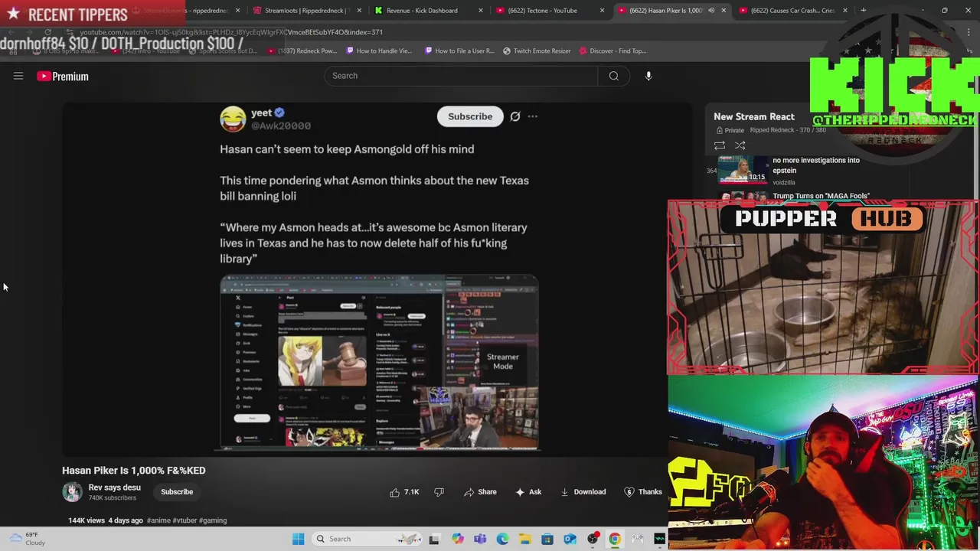Switch to Google Chrome on the taskbar

(615, 539)
